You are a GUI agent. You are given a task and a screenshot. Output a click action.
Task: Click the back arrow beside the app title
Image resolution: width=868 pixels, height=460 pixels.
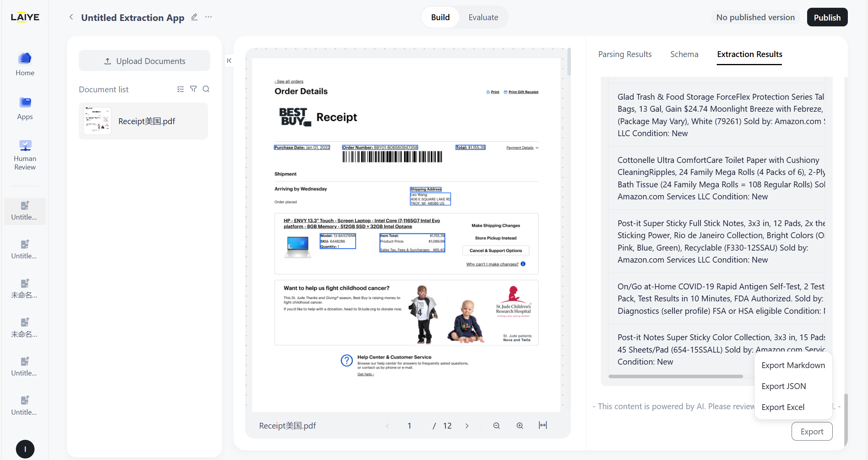(x=71, y=17)
